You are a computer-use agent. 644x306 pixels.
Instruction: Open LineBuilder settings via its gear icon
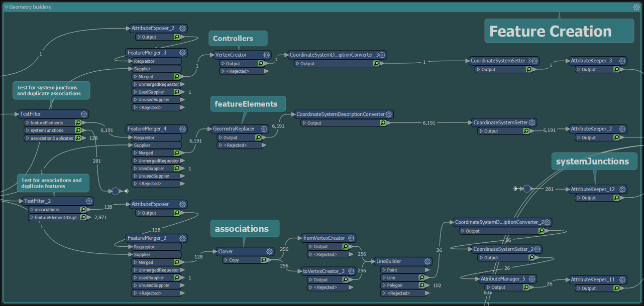(x=427, y=261)
